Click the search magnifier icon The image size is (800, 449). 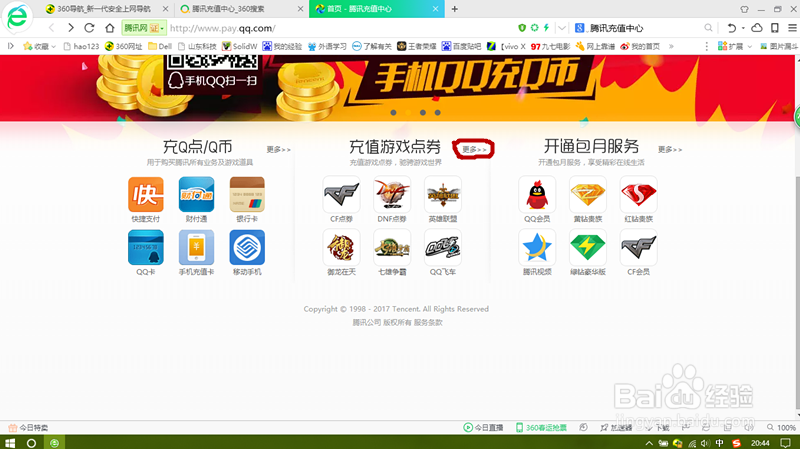pyautogui.click(x=708, y=28)
